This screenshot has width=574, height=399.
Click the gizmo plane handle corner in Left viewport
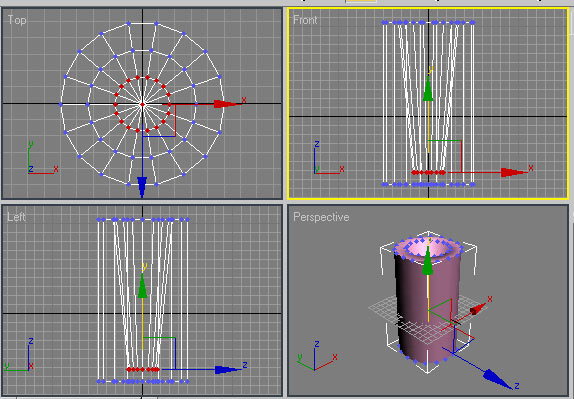[175, 338]
